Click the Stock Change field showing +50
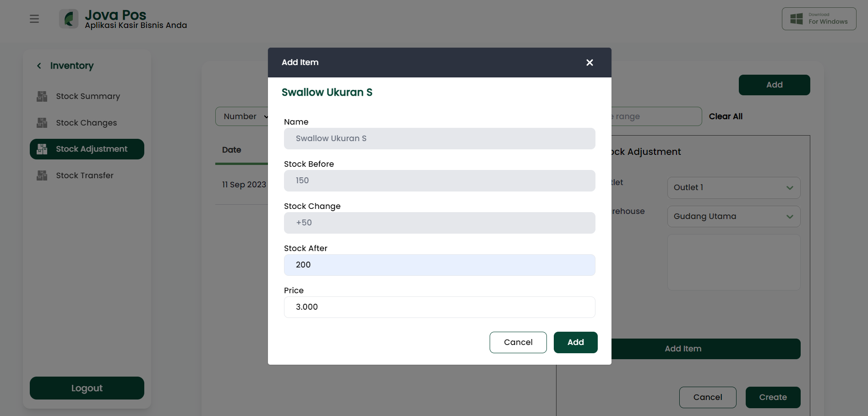Viewport: 868px width, 416px height. click(x=440, y=223)
